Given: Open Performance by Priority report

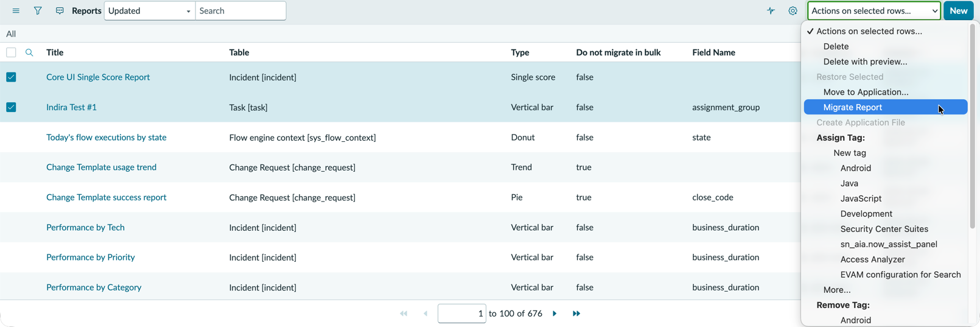Looking at the screenshot, I should coord(90,258).
